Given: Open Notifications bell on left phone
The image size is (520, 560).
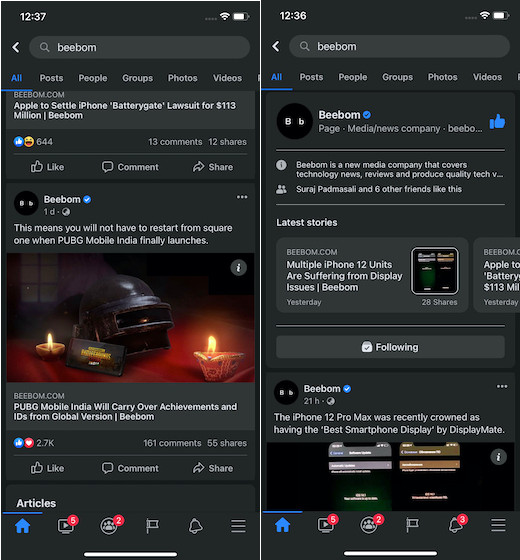Looking at the screenshot, I should 195,526.
